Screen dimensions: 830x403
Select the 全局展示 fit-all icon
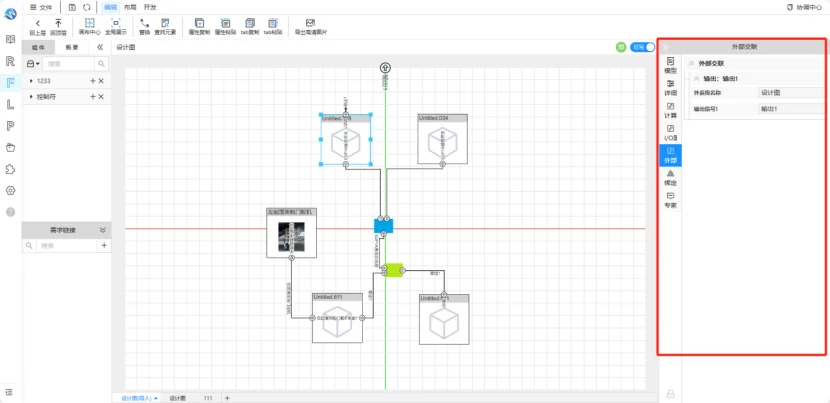[116, 23]
